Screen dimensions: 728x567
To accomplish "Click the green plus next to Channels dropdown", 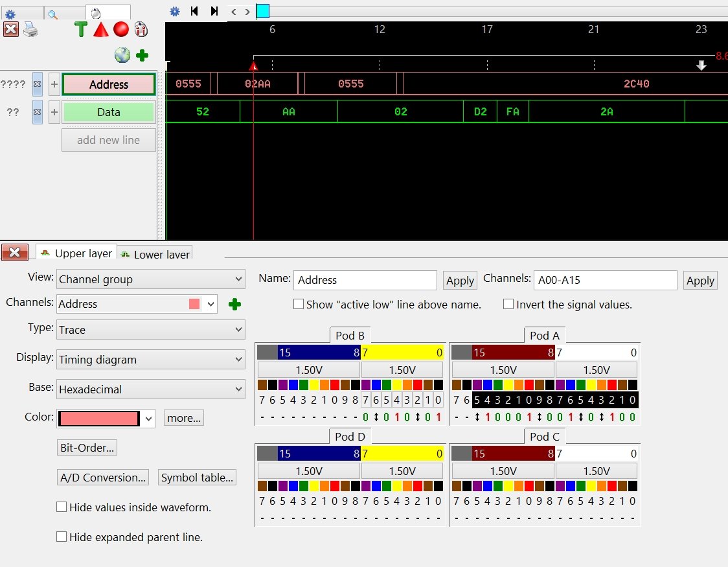I will point(234,304).
